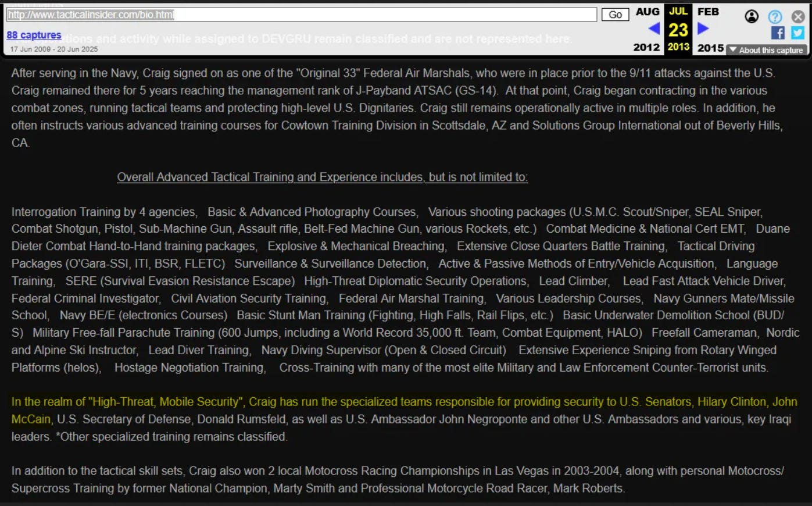Select the 2015 year capture

710,48
